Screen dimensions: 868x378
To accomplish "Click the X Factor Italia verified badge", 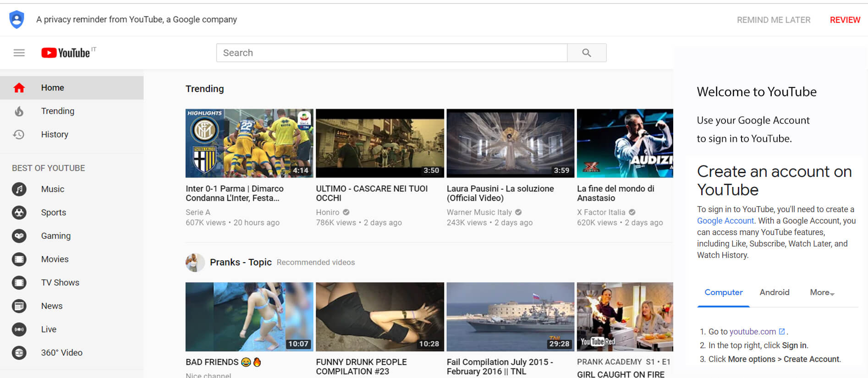I will (x=632, y=212).
